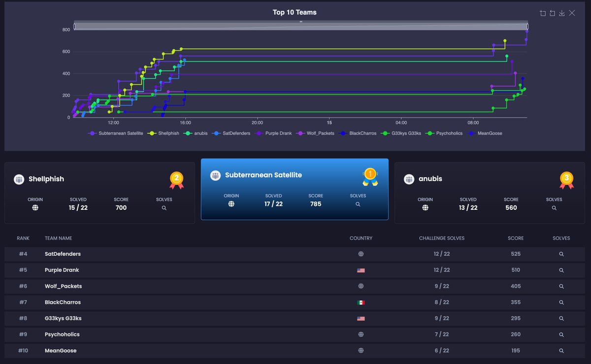Click the box zoom icon above the chart
The height and width of the screenshot is (364, 591).
[x=543, y=13]
